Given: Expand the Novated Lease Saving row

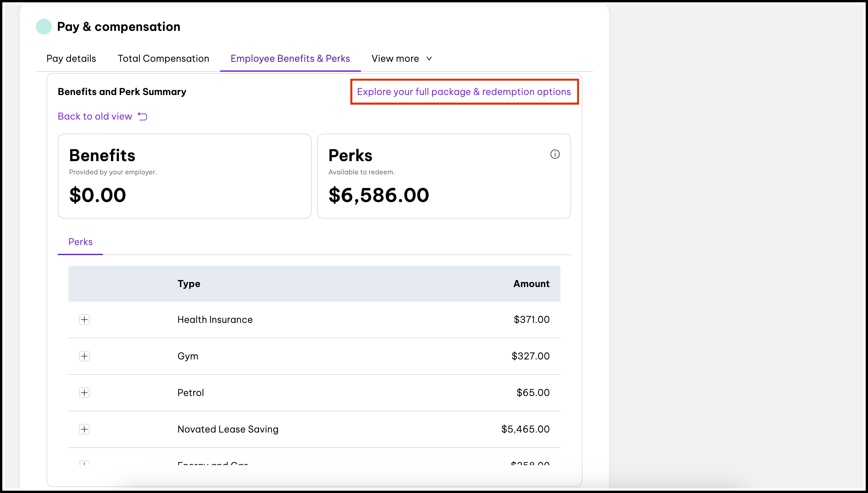Looking at the screenshot, I should [x=84, y=429].
